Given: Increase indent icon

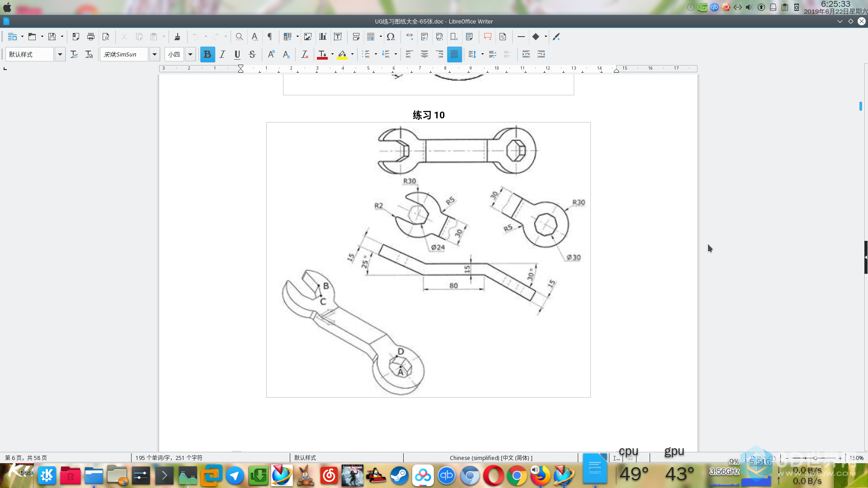Looking at the screenshot, I should (x=526, y=54).
